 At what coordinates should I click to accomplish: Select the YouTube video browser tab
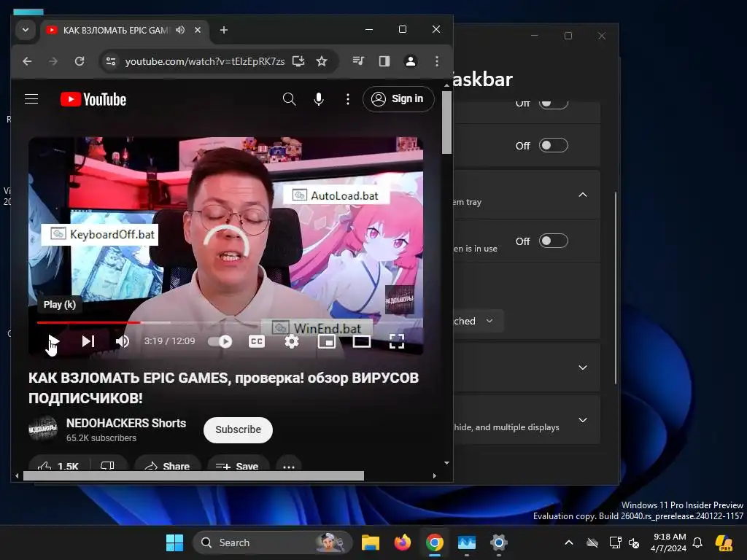pos(117,30)
